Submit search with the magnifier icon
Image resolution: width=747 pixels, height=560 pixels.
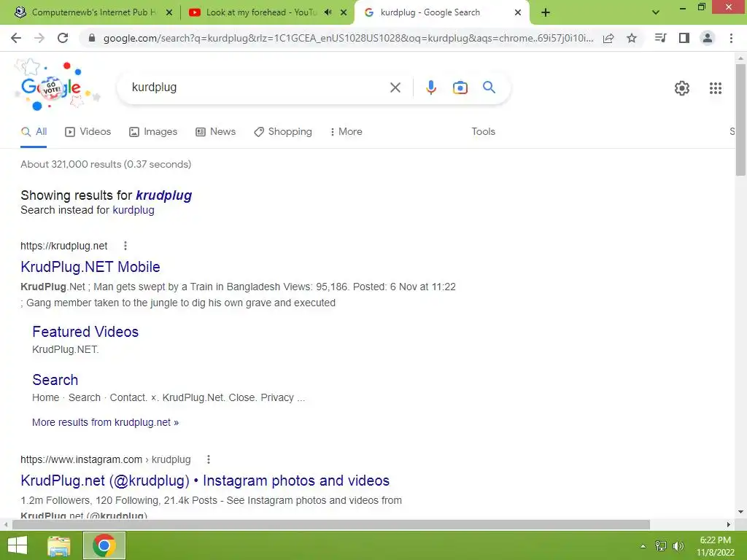point(489,87)
